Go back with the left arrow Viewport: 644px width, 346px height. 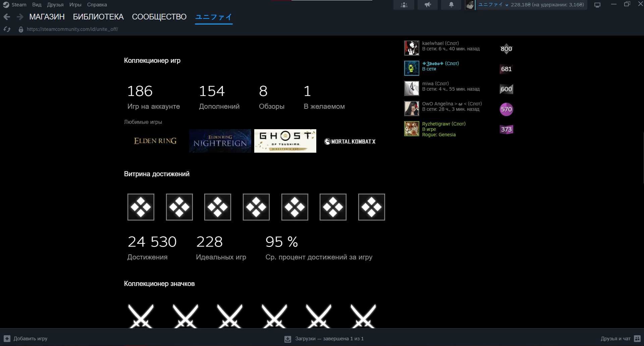pos(7,17)
